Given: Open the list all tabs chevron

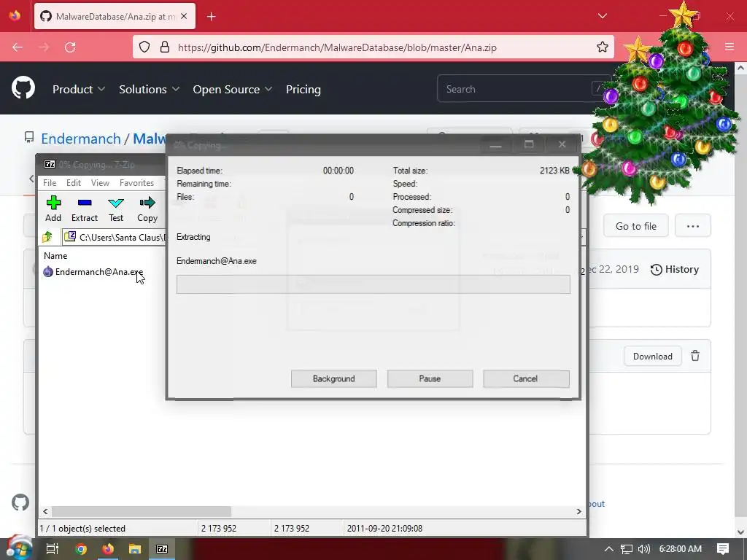Looking at the screenshot, I should [602, 16].
